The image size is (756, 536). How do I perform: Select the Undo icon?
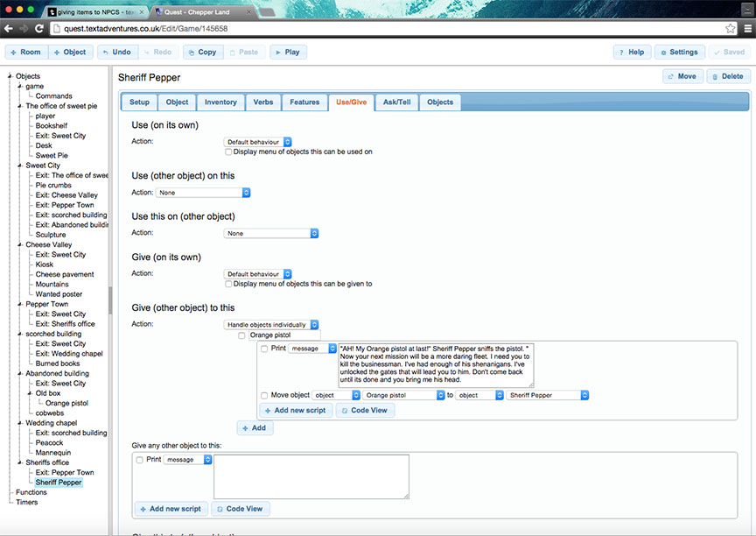tap(117, 52)
